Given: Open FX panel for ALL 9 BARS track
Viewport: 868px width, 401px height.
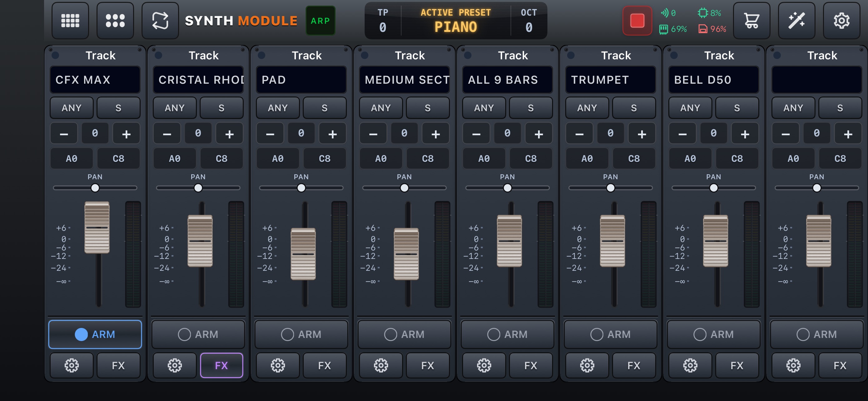Looking at the screenshot, I should pos(531,365).
